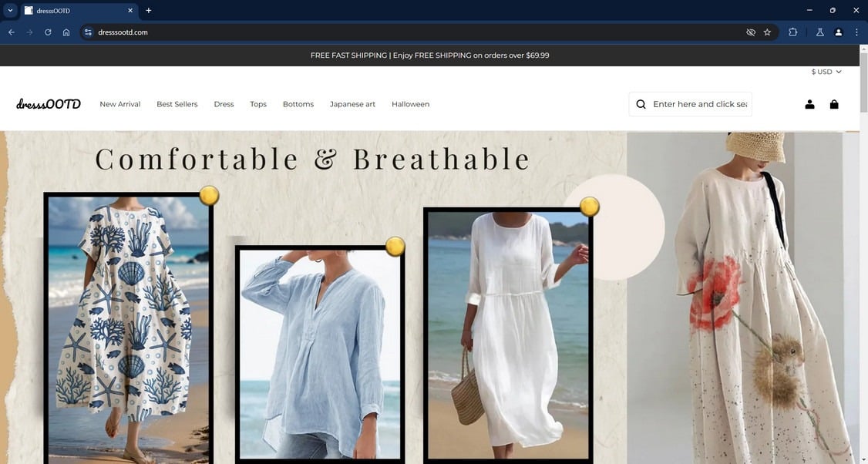
Task: Click the free shipping announcement banner
Action: point(429,55)
